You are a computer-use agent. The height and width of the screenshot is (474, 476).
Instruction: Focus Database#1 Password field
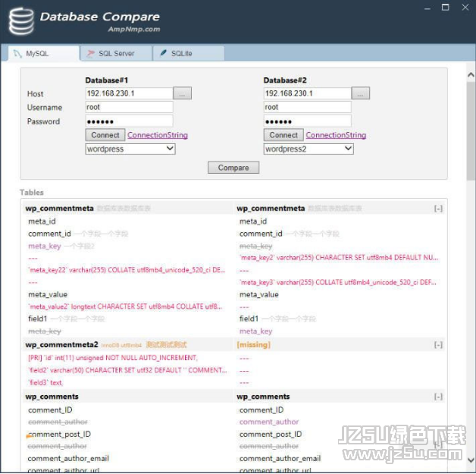129,121
